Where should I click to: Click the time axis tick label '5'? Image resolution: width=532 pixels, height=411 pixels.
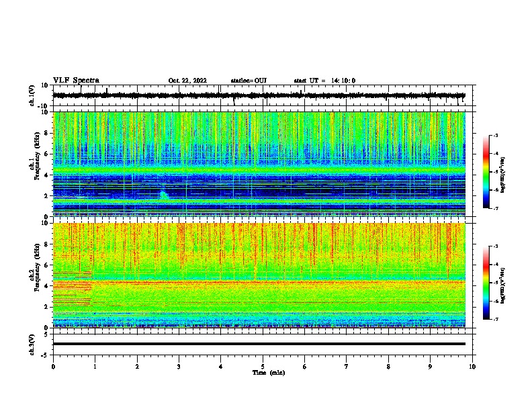click(263, 367)
